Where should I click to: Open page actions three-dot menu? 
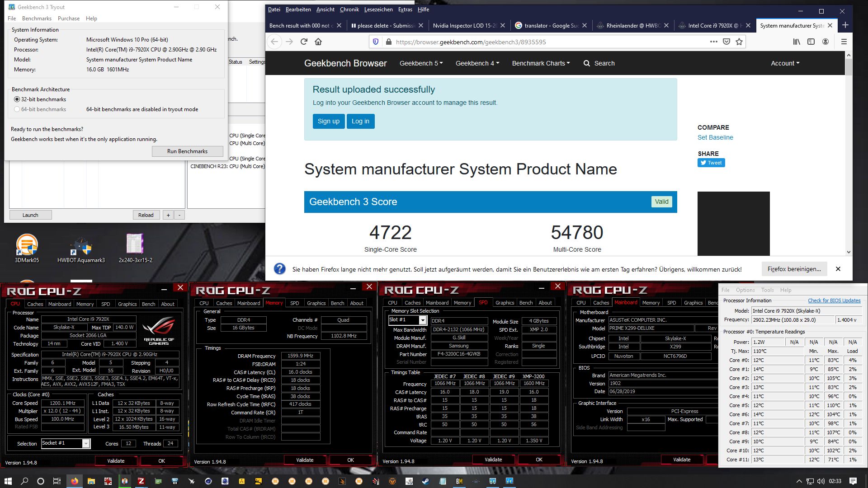click(714, 42)
